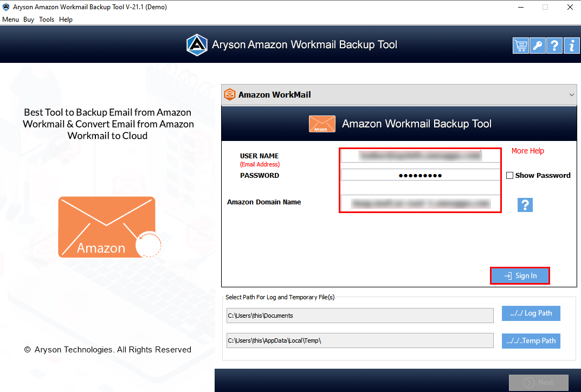Enable the Show Password checkbox
Viewport: 581px width, 392px height.
pos(510,175)
